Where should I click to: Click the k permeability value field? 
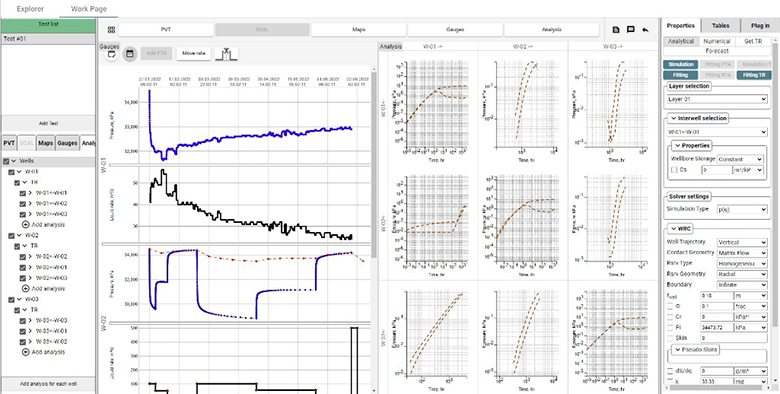click(x=716, y=382)
